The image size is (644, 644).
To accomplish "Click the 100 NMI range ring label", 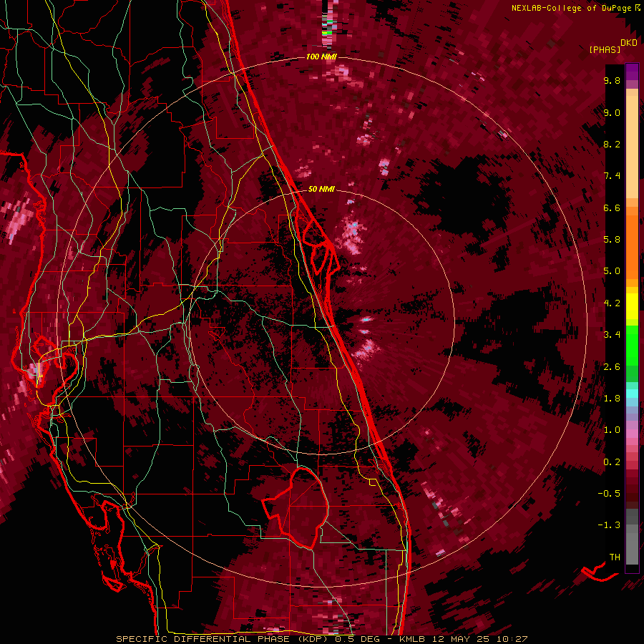I will (321, 57).
